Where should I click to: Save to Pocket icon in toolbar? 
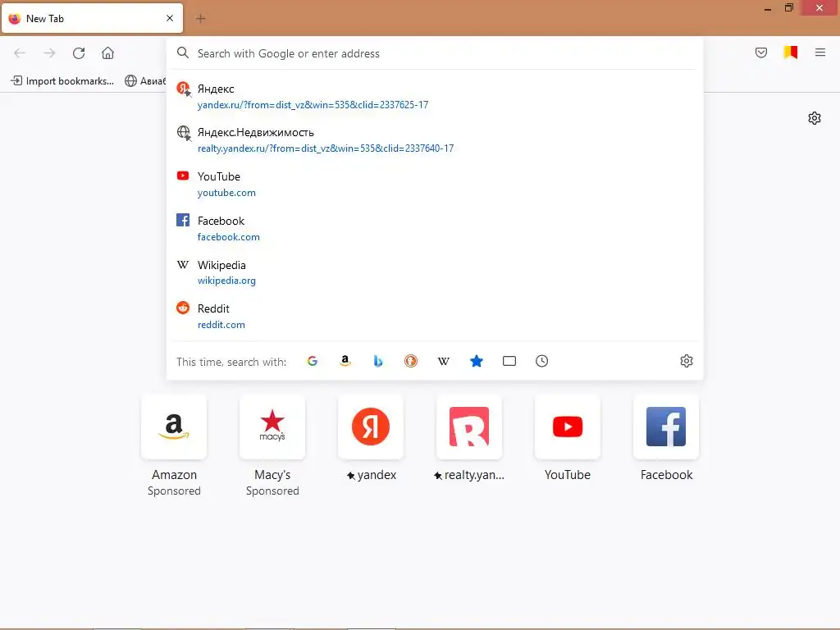[760, 52]
